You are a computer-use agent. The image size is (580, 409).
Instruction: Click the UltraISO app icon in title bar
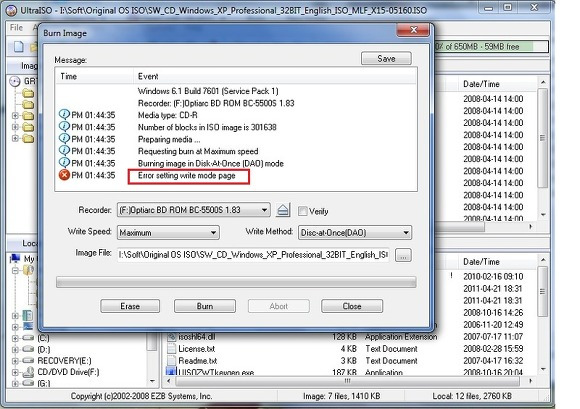tap(11, 10)
